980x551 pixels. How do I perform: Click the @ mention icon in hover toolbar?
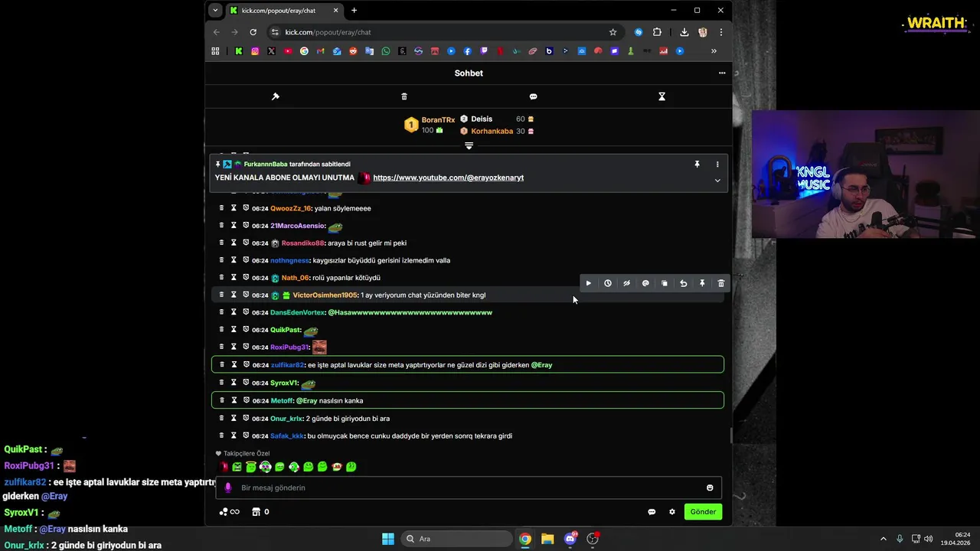click(645, 283)
